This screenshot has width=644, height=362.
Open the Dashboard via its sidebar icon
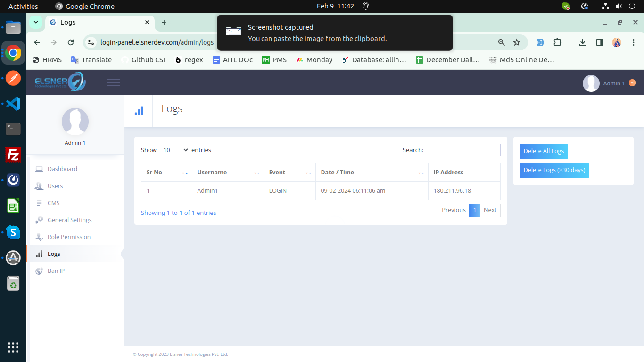pos(40,169)
